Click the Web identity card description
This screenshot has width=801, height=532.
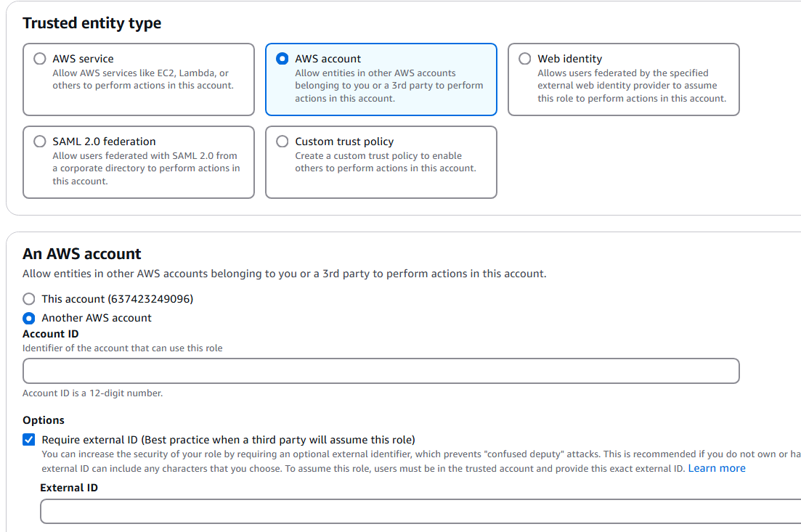coord(631,86)
